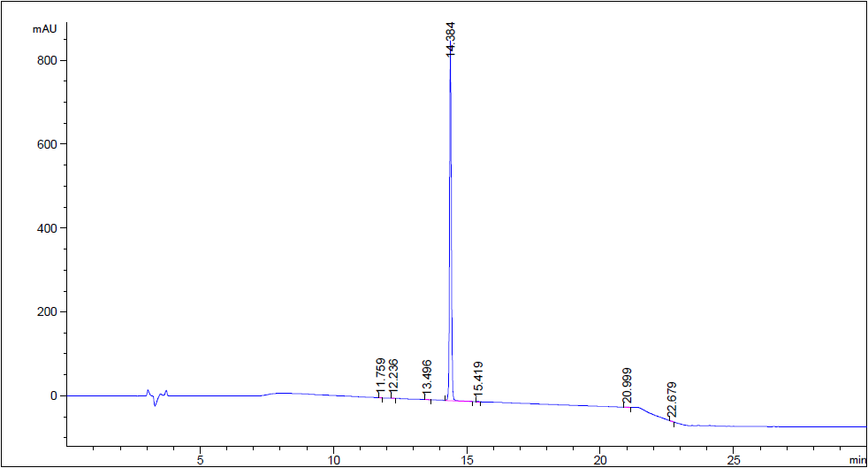Screen dimensions: 868x468
Task: Click the 400 y-axis tick label
Action: 47,228
